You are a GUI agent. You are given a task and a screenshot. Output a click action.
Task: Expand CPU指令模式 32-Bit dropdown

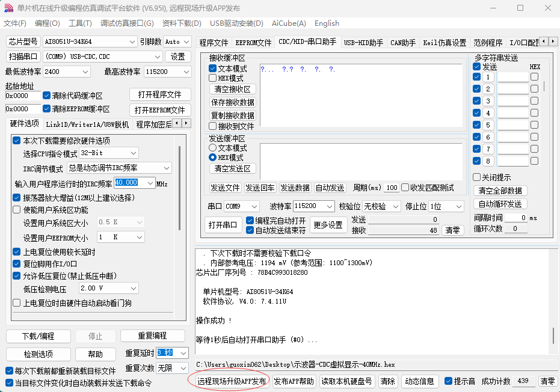[x=133, y=153]
